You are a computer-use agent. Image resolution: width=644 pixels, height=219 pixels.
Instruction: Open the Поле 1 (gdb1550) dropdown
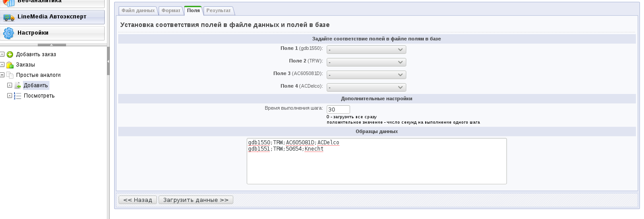coord(366,50)
